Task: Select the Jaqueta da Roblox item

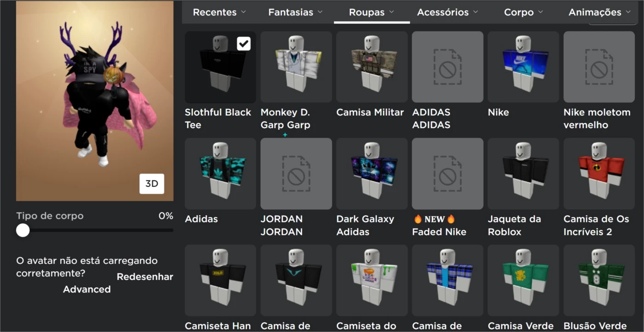Action: tap(523, 174)
